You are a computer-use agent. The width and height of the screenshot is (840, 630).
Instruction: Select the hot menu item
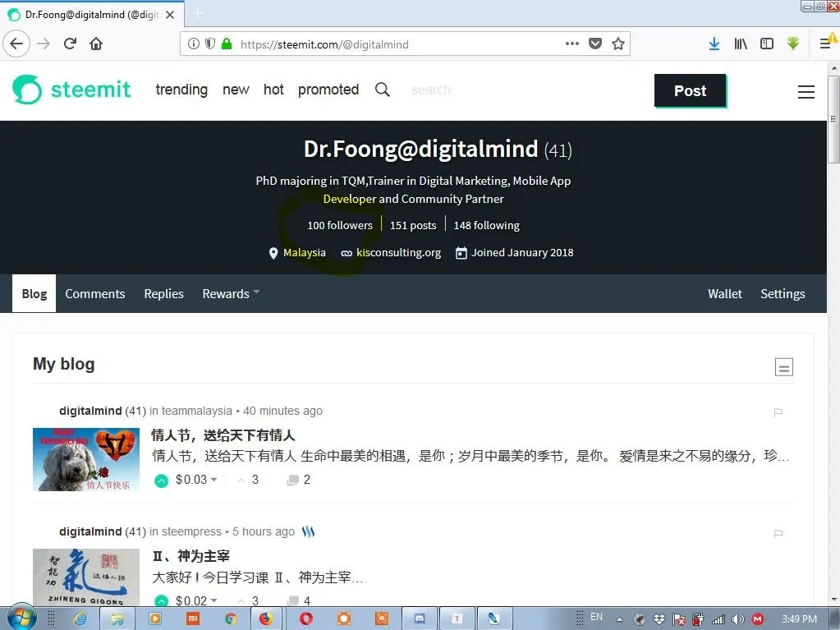273,90
